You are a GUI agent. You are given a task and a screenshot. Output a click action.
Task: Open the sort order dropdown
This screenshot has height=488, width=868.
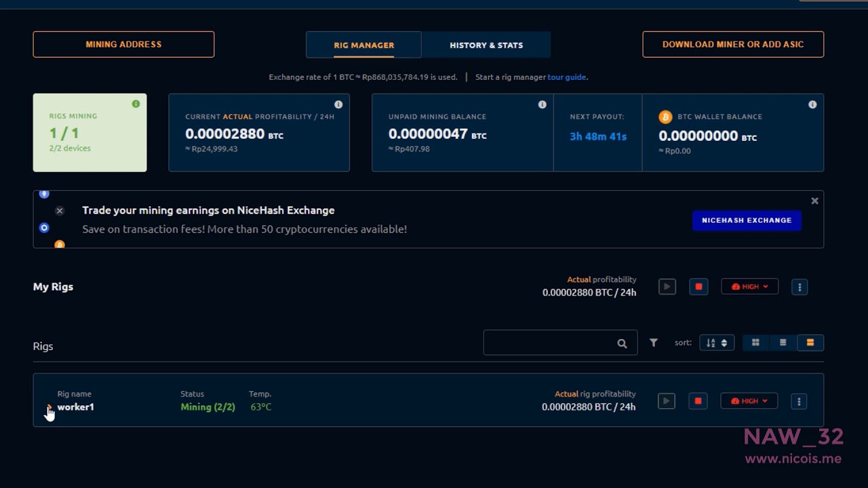(717, 343)
